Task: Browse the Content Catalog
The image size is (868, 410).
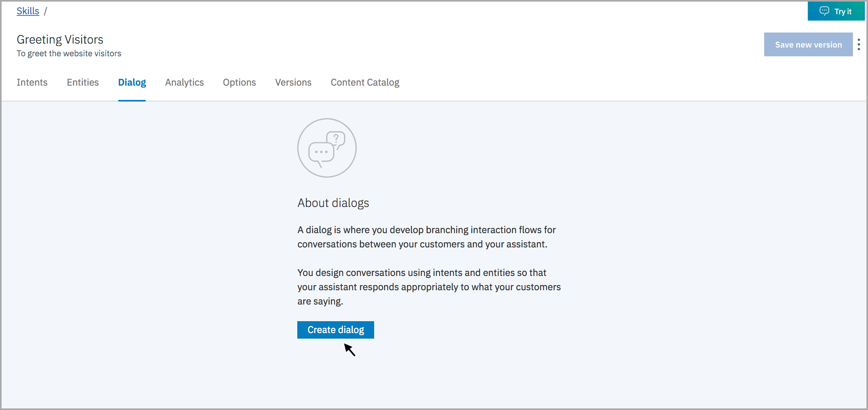Action: (x=365, y=82)
